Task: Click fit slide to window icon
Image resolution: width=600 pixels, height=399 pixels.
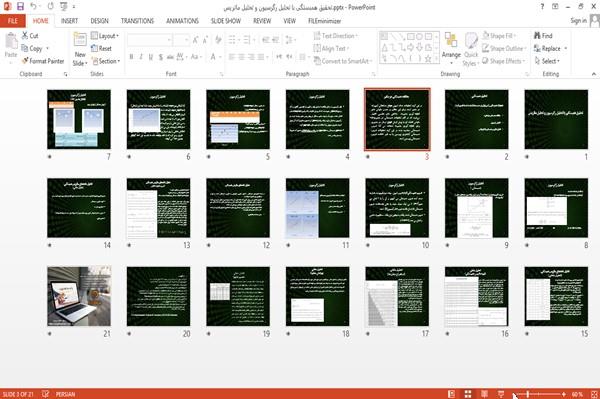Action: click(594, 394)
